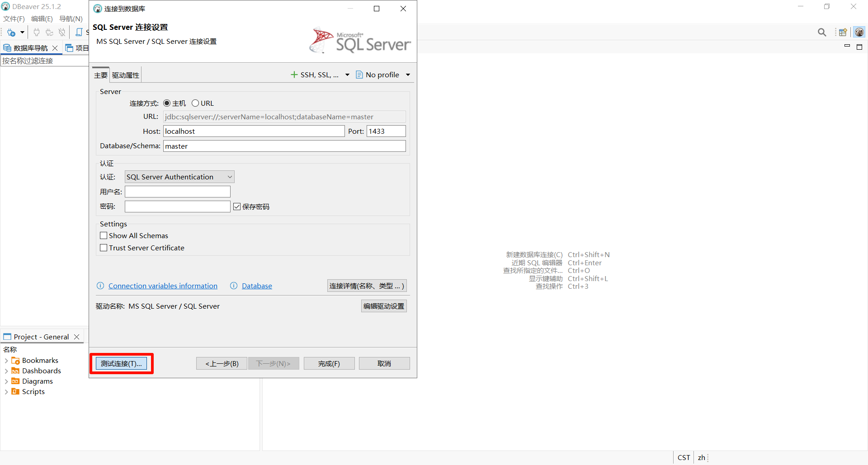
Task: Switch to the 项目 tab behind the dialog
Action: coord(77,48)
